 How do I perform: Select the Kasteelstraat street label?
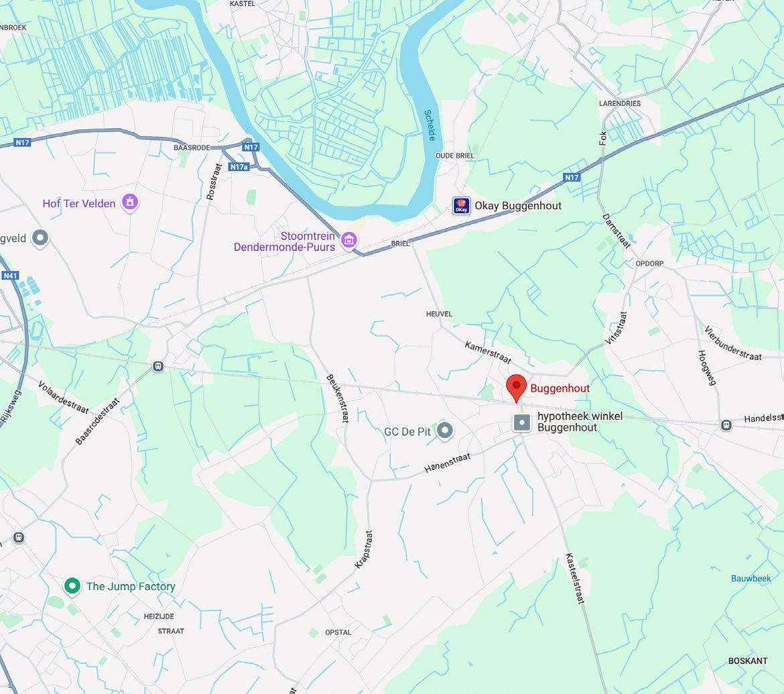[574, 579]
